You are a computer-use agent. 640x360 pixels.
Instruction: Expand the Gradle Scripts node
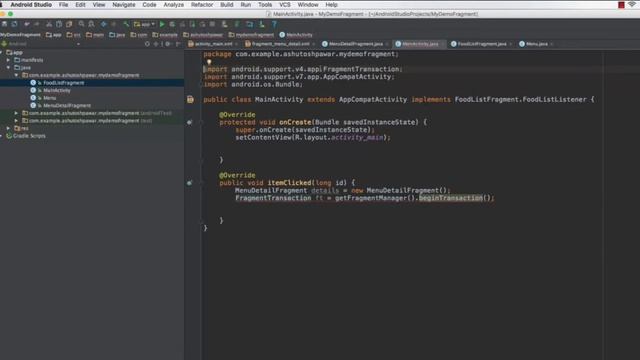[x=2, y=136]
